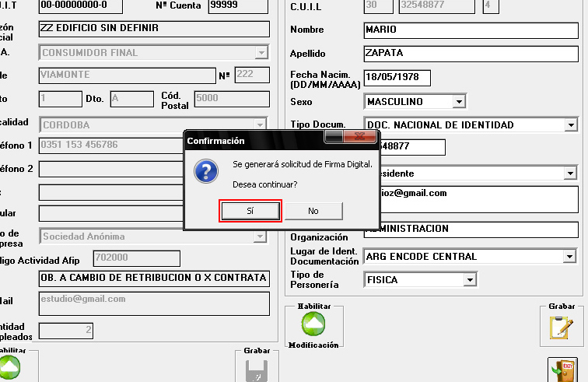The height and width of the screenshot is (382, 588).
Task: Open the CONSUMIDOR FINAL dropdown
Action: [x=261, y=53]
